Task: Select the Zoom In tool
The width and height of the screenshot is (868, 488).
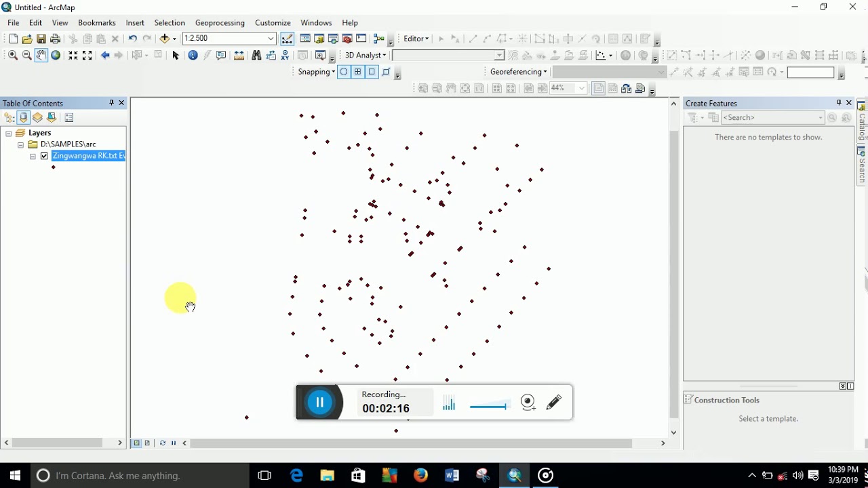Action: [x=13, y=56]
